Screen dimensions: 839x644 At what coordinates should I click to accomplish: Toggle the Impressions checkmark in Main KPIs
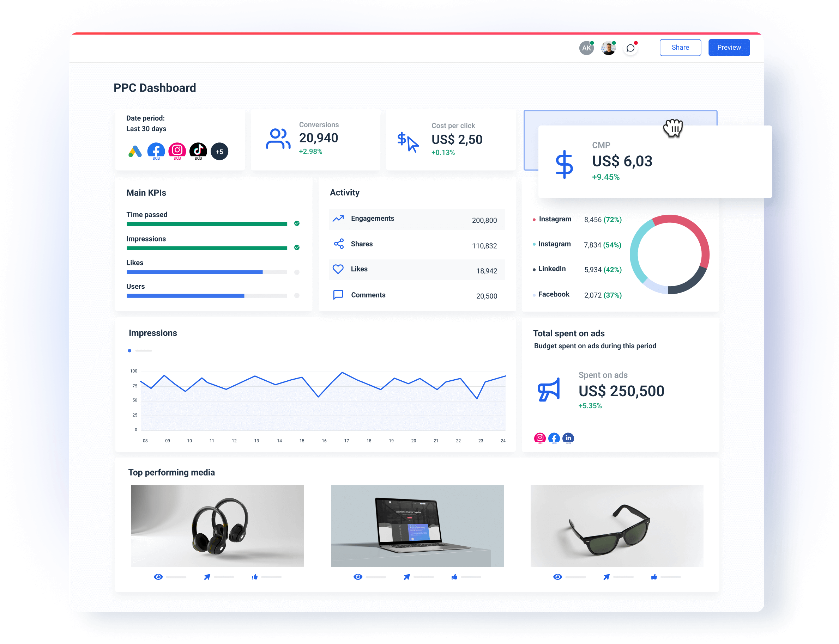[297, 248]
